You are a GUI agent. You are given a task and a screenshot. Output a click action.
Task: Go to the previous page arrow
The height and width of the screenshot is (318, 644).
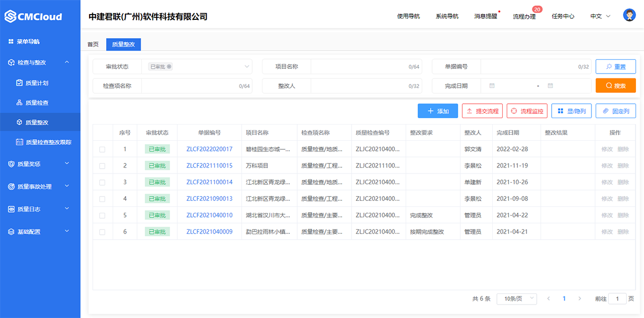pos(548,299)
